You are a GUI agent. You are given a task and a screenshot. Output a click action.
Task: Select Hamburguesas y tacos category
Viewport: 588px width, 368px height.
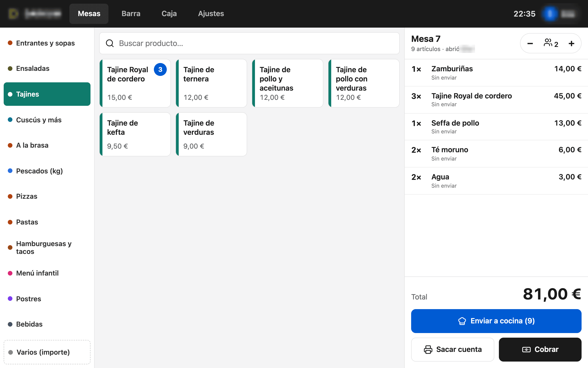(47, 247)
